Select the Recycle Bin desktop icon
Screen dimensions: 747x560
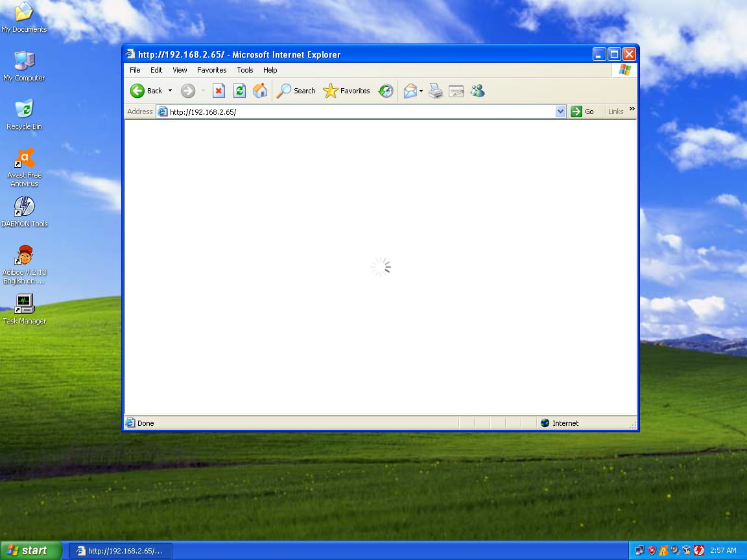[x=24, y=114]
